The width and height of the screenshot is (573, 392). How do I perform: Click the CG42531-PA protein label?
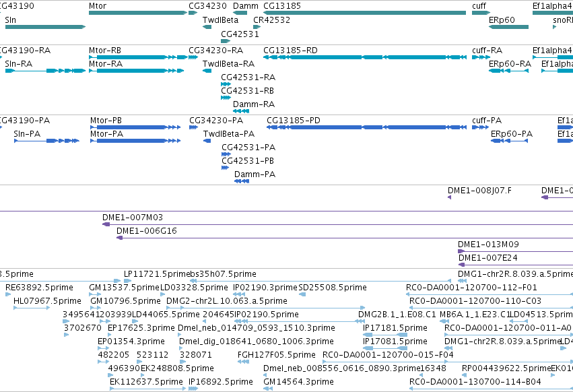point(248,148)
